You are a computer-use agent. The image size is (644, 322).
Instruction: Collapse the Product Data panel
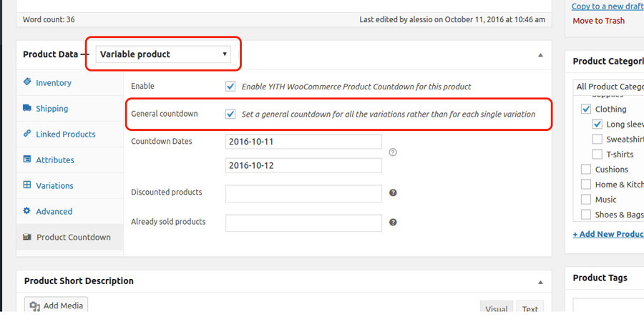(540, 55)
